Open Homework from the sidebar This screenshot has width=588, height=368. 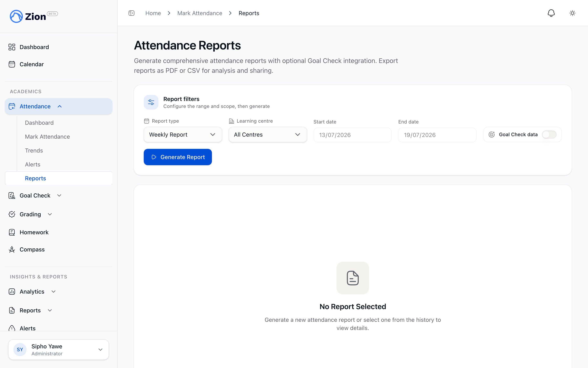tap(34, 232)
